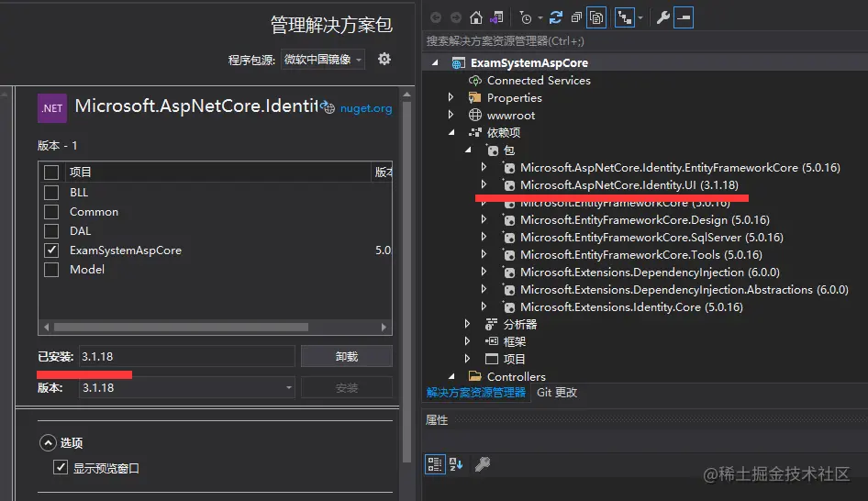
Task: Click the Microsoft.EntityFrameworkCore.SqlServer package icon
Action: point(509,238)
